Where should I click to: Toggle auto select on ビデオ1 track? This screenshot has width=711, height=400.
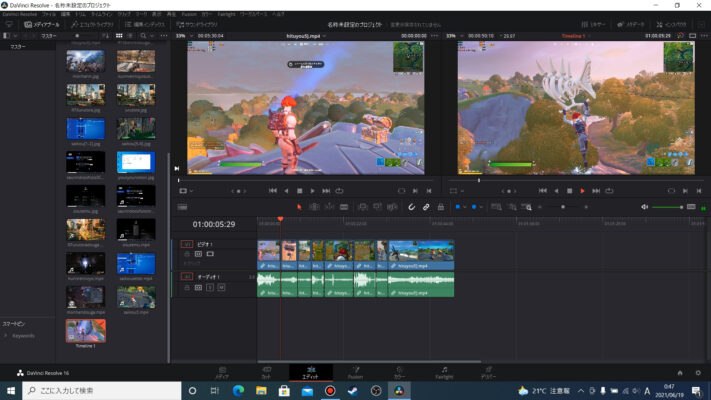[x=198, y=254]
